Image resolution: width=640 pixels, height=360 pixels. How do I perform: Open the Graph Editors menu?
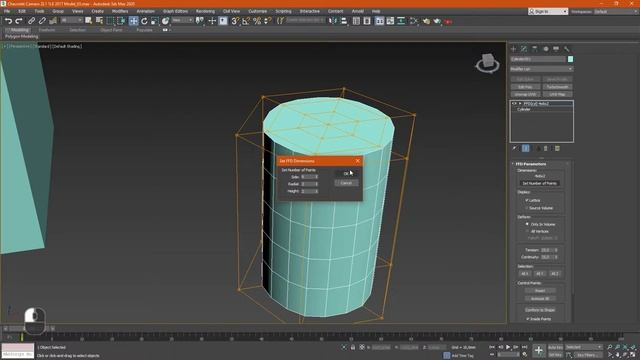click(176, 11)
